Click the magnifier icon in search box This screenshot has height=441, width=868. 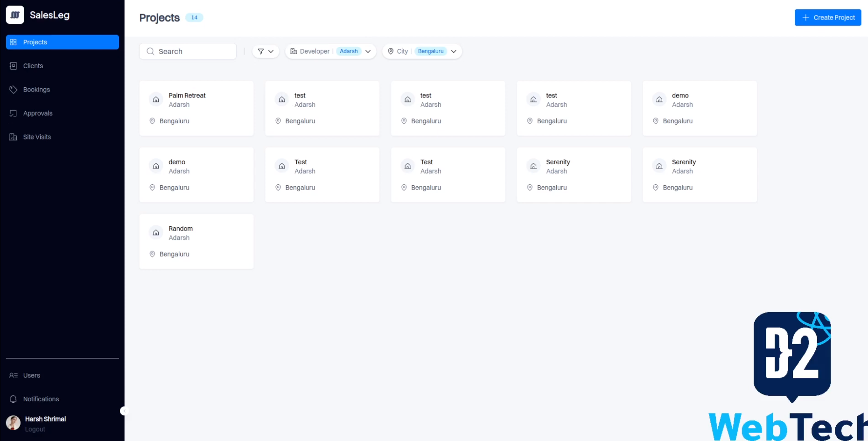point(150,51)
